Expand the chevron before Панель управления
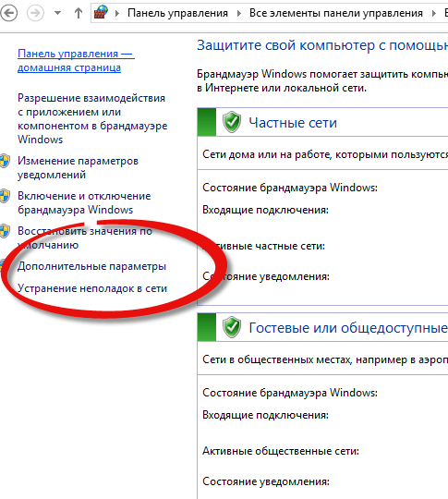 (117, 13)
